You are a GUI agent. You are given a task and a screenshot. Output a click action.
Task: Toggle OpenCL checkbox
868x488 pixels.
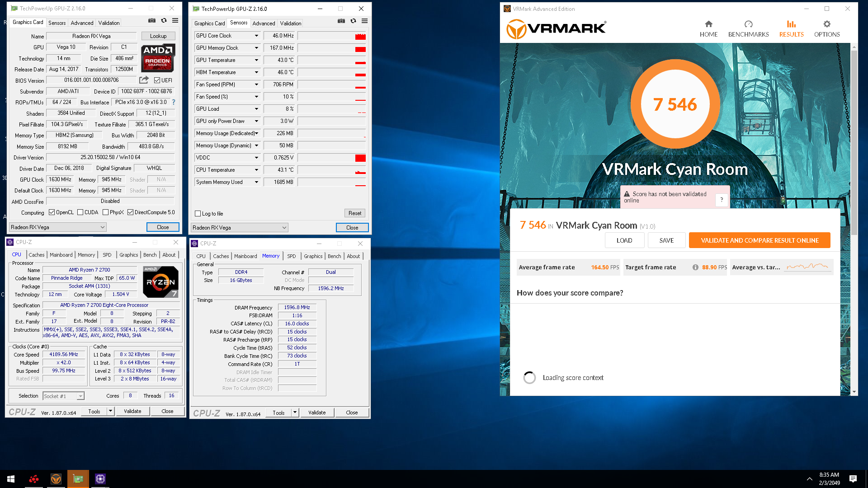[52, 212]
